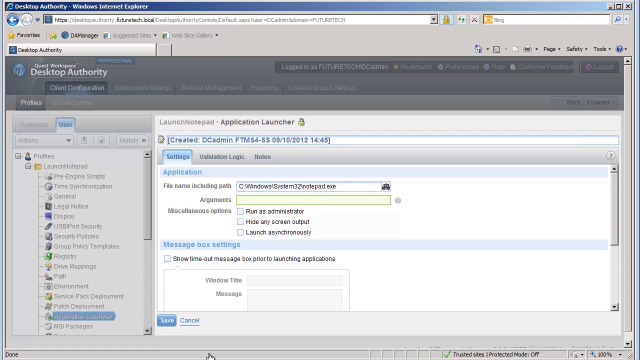This screenshot has width=640, height=360.
Task: Open Preferences in the header
Action: [x=458, y=67]
